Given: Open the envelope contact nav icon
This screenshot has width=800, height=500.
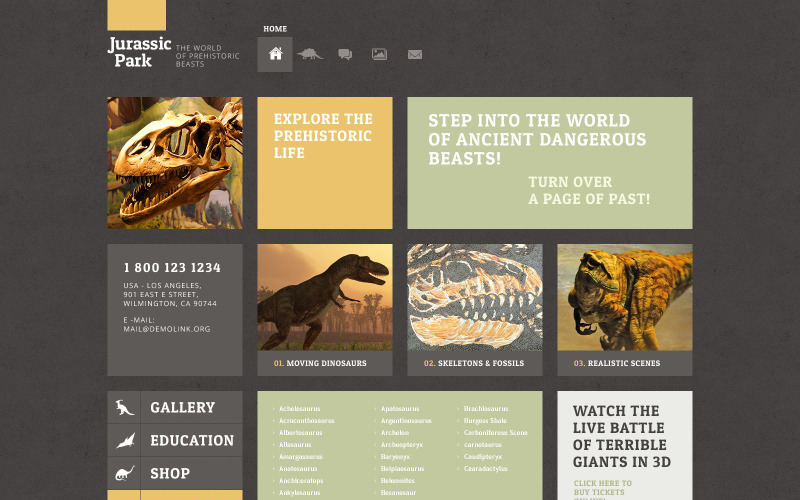Looking at the screenshot, I should [415, 54].
